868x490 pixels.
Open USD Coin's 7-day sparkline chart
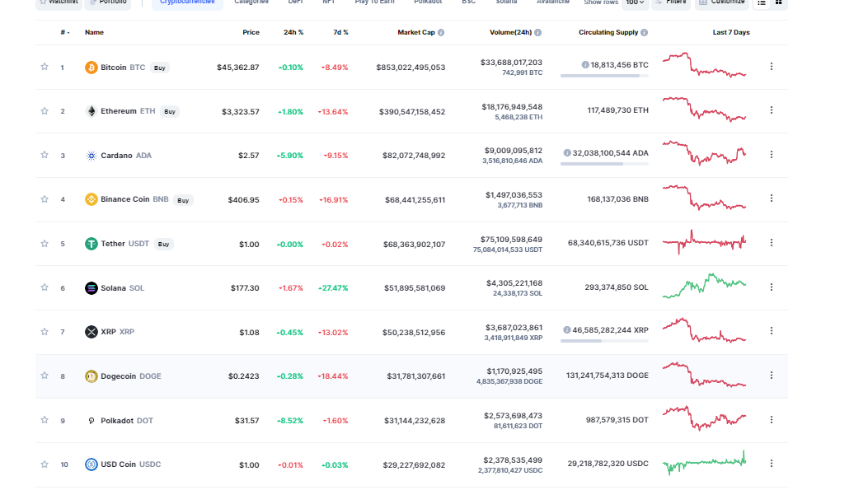pos(704,463)
